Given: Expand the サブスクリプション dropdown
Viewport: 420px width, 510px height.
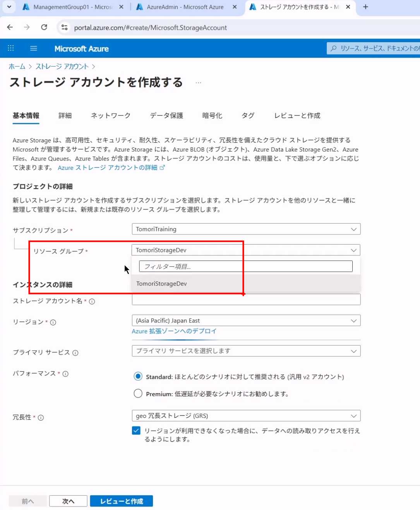Looking at the screenshot, I should (246, 229).
